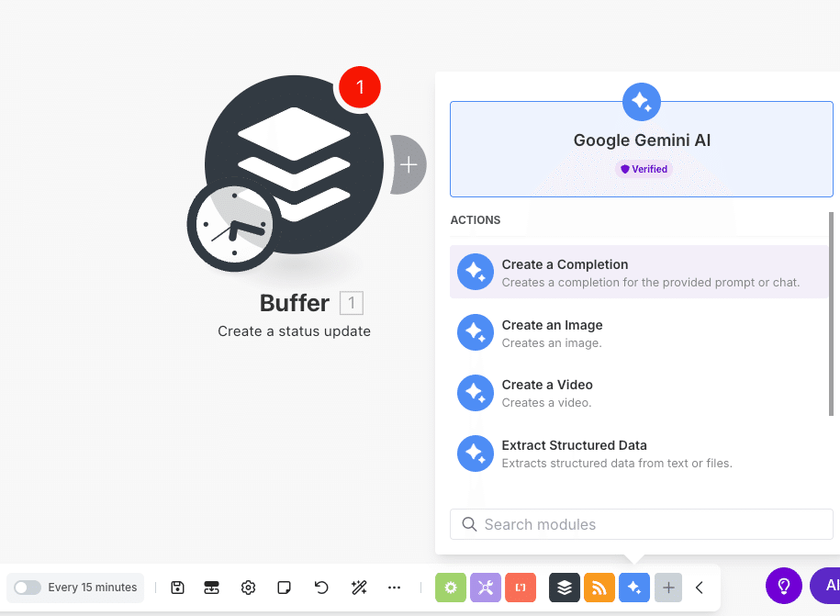This screenshot has width=840, height=616.
Task: Click the red notification badge 1
Action: tap(360, 87)
